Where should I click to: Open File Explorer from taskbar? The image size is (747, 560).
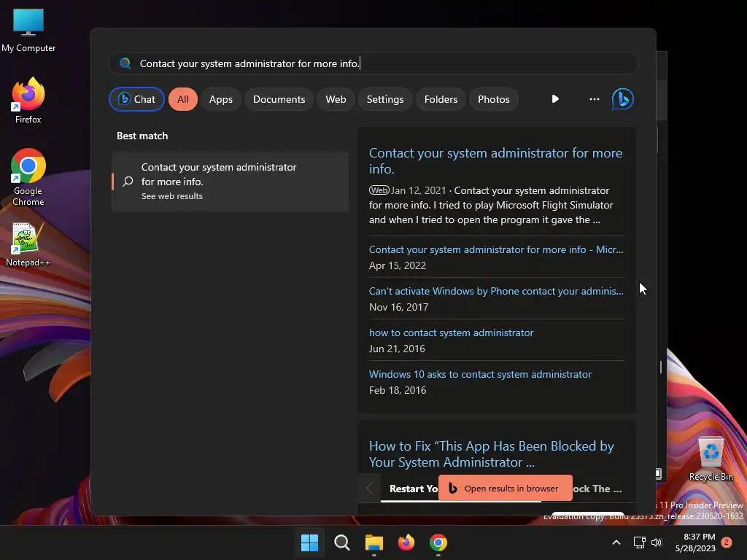click(x=374, y=542)
